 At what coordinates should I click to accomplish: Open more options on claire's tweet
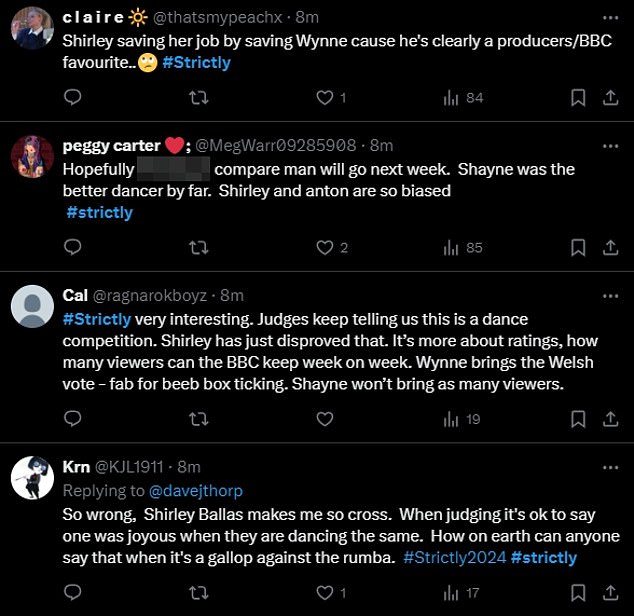pyautogui.click(x=609, y=19)
